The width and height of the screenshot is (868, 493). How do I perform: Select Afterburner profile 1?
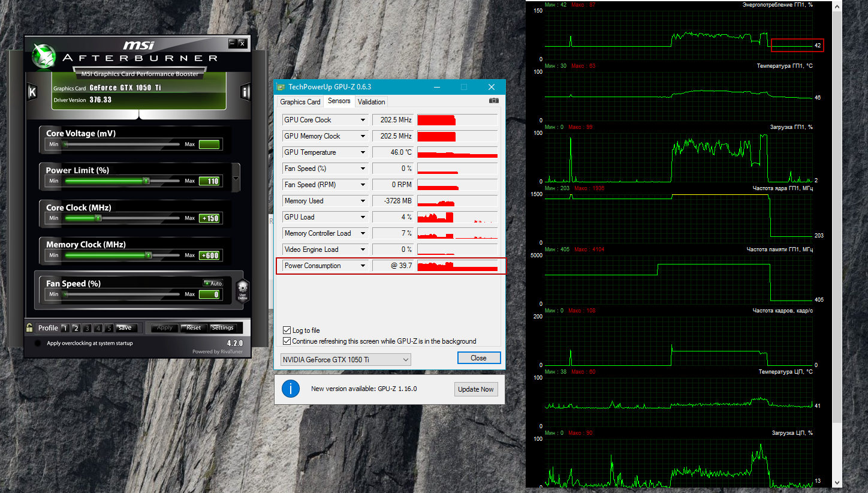pyautogui.click(x=65, y=328)
